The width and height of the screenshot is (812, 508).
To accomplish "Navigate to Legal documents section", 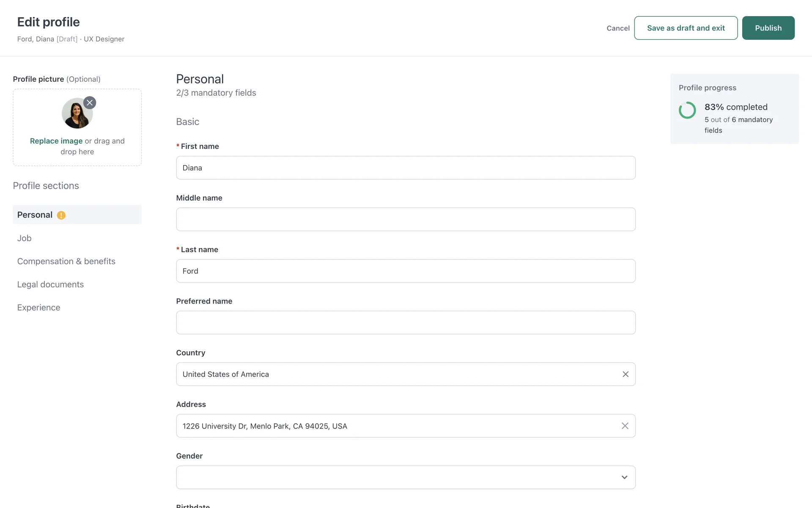I will [x=50, y=284].
